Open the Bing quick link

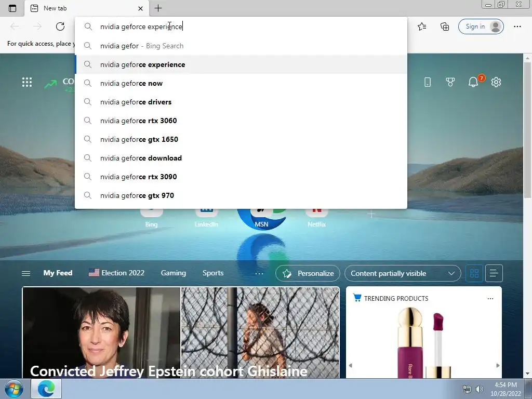click(151, 219)
